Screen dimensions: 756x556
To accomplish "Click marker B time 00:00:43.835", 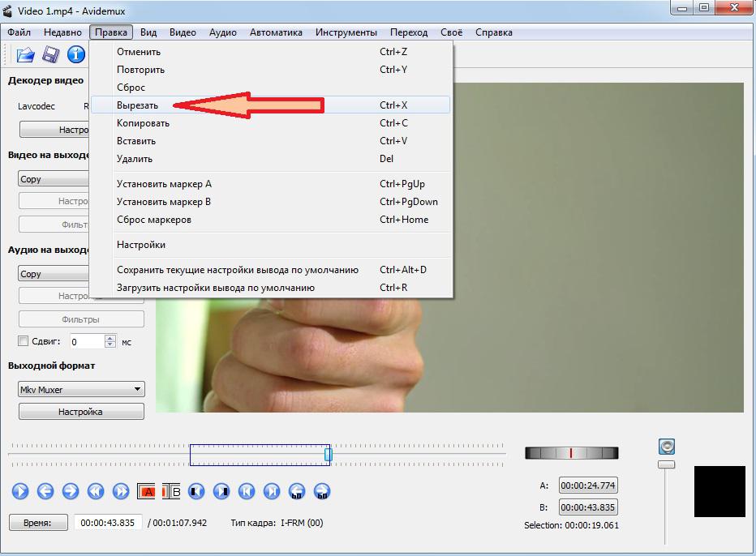I will [x=588, y=507].
